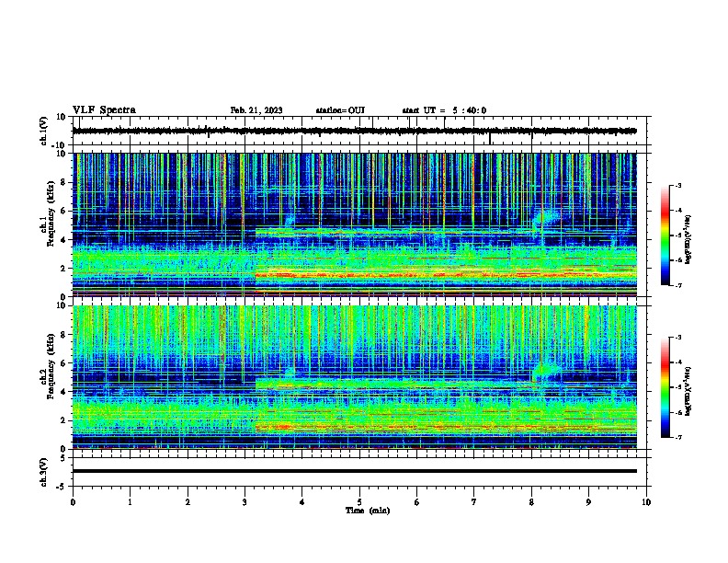728x563 pixels.
Task: Click the ch.1 spectrogram "8" kHz tick label
Action: pyautogui.click(x=63, y=182)
